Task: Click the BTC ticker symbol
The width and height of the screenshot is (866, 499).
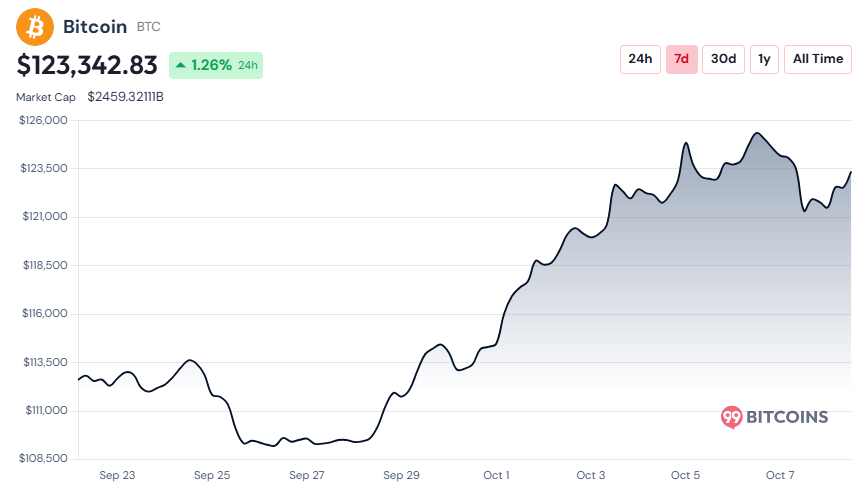Action: 148,28
